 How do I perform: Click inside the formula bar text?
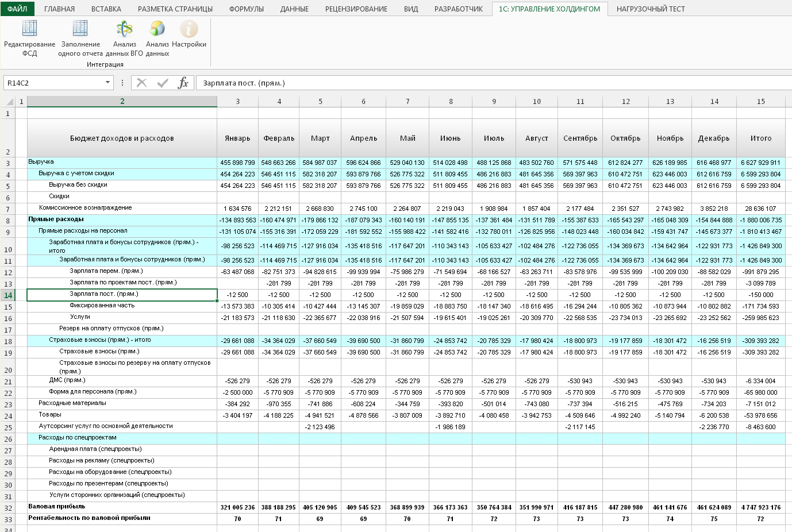402,83
